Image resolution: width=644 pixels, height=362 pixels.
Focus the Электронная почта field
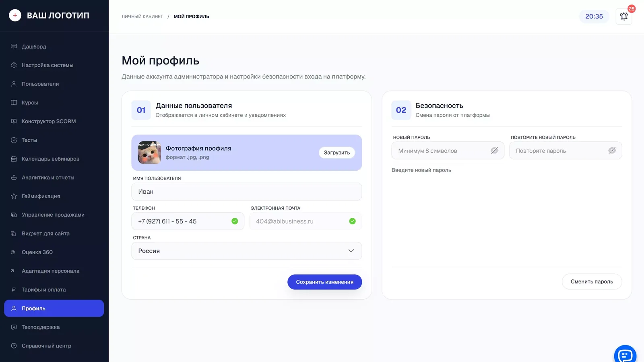[305, 221]
